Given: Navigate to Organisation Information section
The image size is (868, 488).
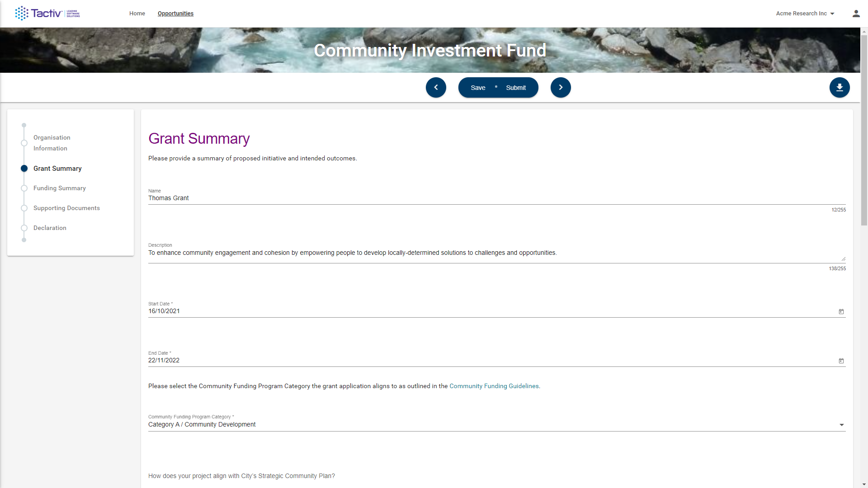Looking at the screenshot, I should (x=52, y=142).
